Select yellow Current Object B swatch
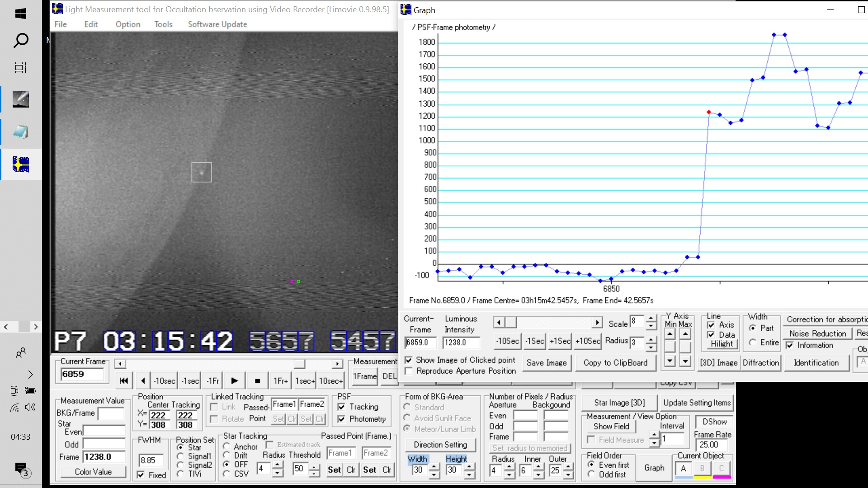 (x=703, y=469)
